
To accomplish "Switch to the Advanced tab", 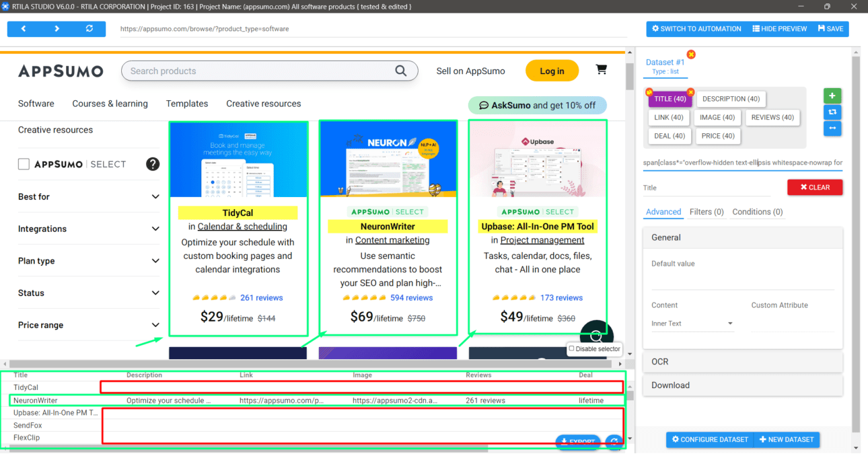I will pos(663,212).
